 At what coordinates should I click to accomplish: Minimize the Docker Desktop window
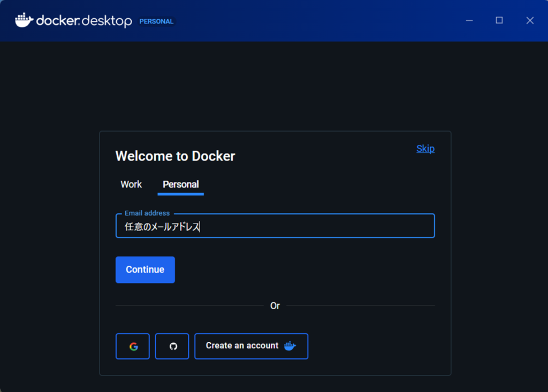coord(469,21)
